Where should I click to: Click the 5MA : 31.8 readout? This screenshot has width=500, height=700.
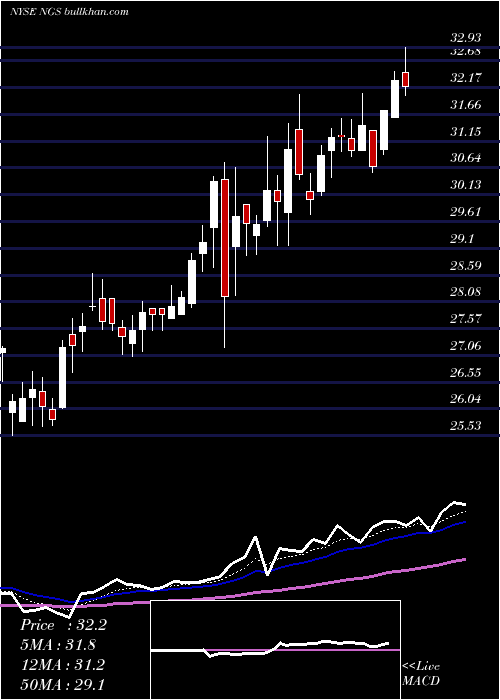58,645
